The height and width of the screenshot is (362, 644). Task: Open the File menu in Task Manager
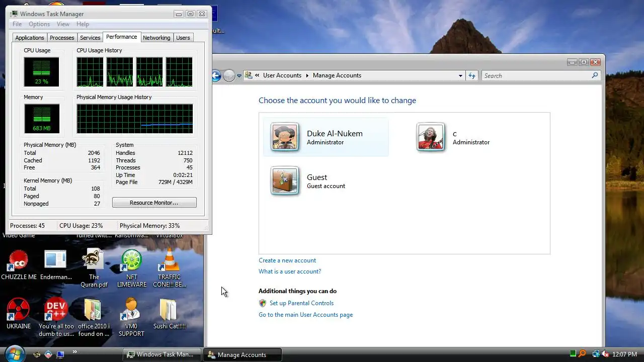point(17,24)
